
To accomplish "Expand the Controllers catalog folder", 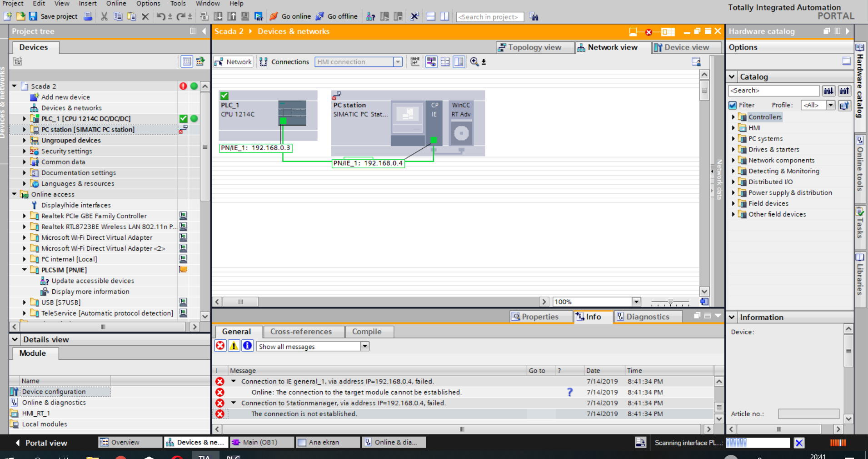I will pos(733,117).
